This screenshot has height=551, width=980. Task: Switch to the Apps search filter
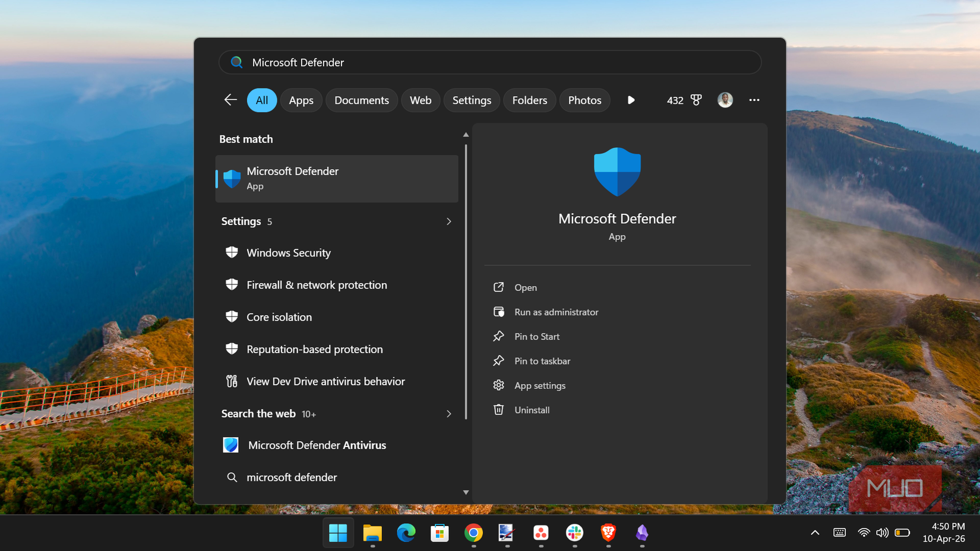click(301, 100)
